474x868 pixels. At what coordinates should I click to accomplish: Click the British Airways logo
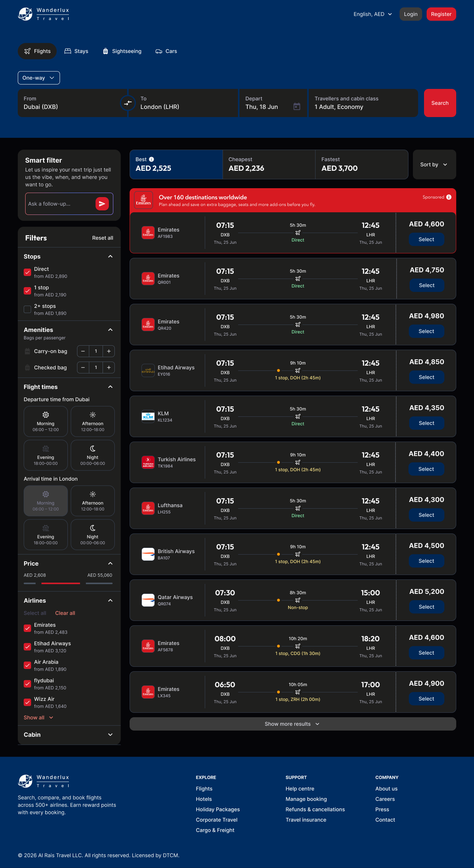(x=148, y=554)
